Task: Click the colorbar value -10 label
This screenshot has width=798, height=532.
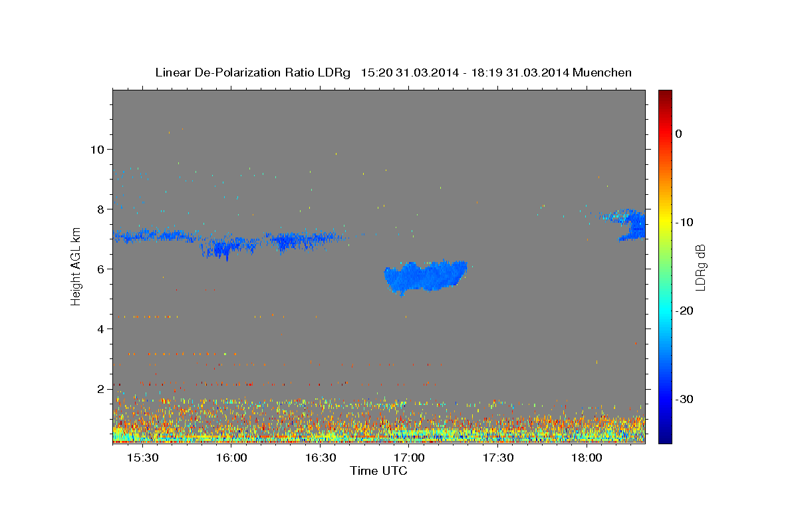Action: pyautogui.click(x=684, y=222)
